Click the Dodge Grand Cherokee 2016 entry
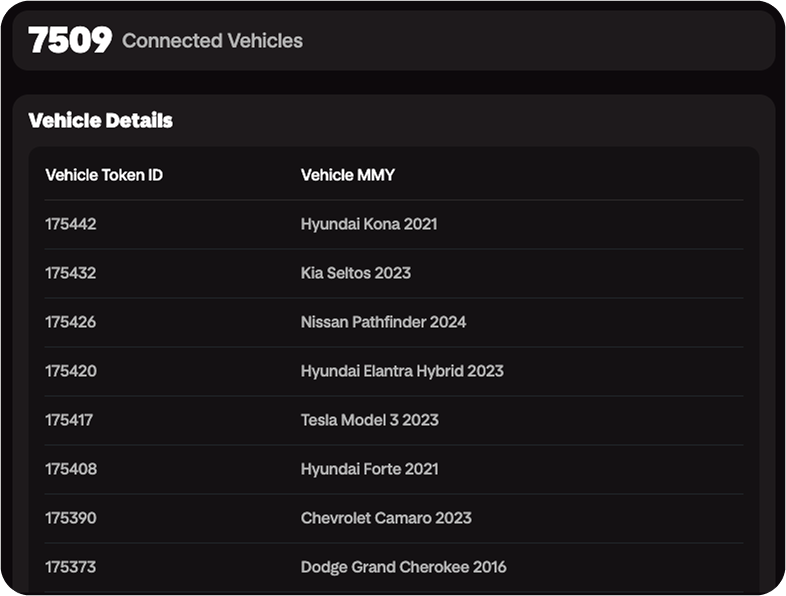 (x=403, y=567)
